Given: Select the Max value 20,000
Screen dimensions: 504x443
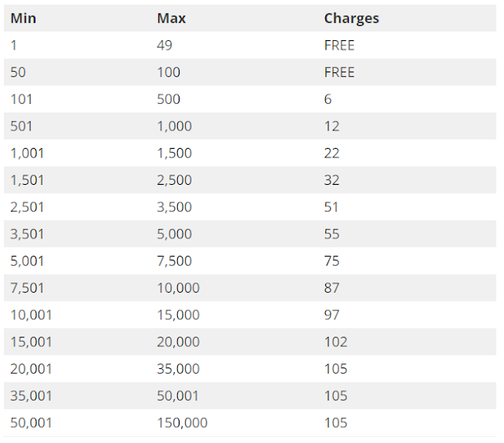Looking at the screenshot, I should (x=178, y=342).
